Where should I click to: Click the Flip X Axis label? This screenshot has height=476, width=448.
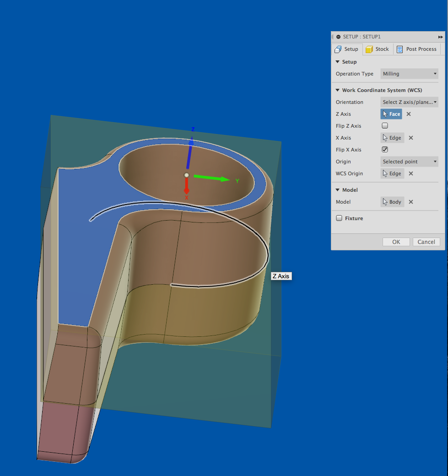pos(348,150)
